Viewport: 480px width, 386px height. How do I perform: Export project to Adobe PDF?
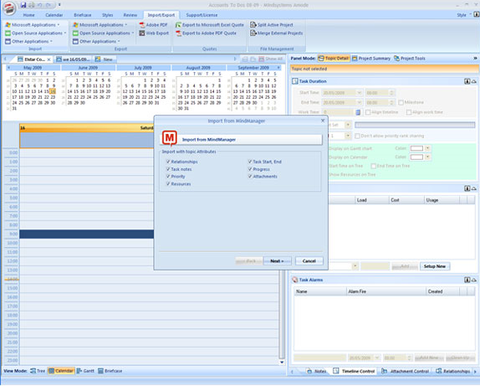[153, 25]
